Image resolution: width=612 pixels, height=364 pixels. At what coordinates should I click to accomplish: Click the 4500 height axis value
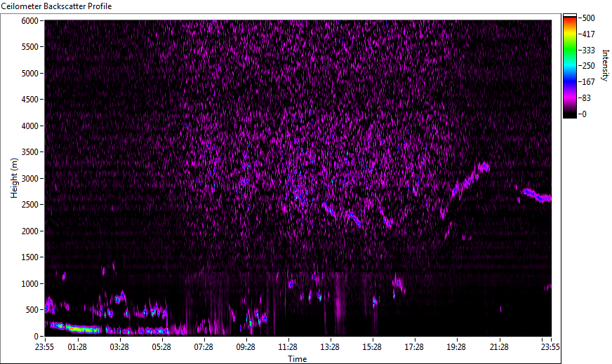(x=29, y=100)
